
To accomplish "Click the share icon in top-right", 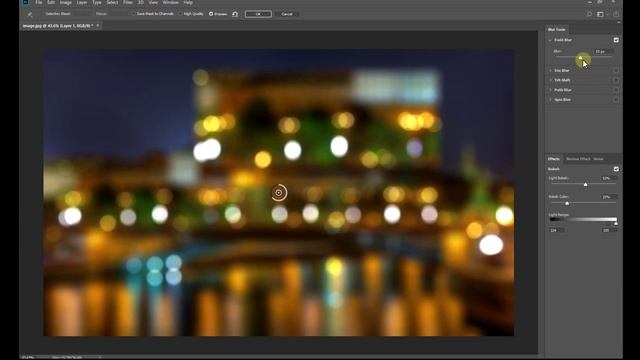I will tap(616, 14).
